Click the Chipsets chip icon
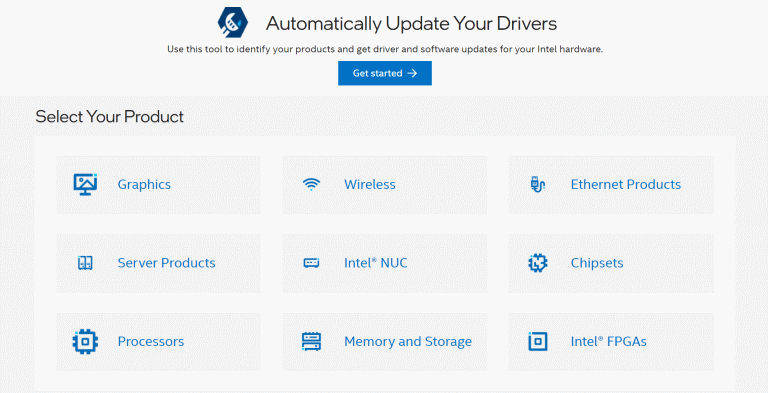The width and height of the screenshot is (768, 393). pos(537,263)
